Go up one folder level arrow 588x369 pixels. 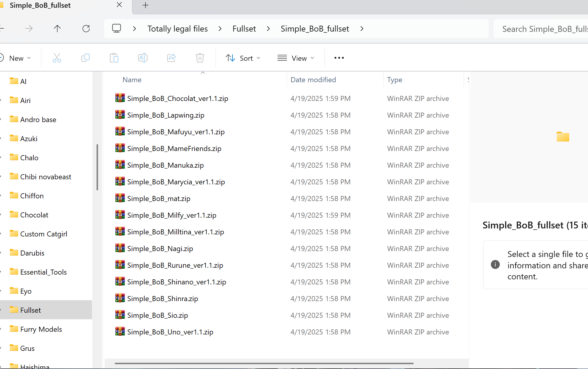point(57,29)
